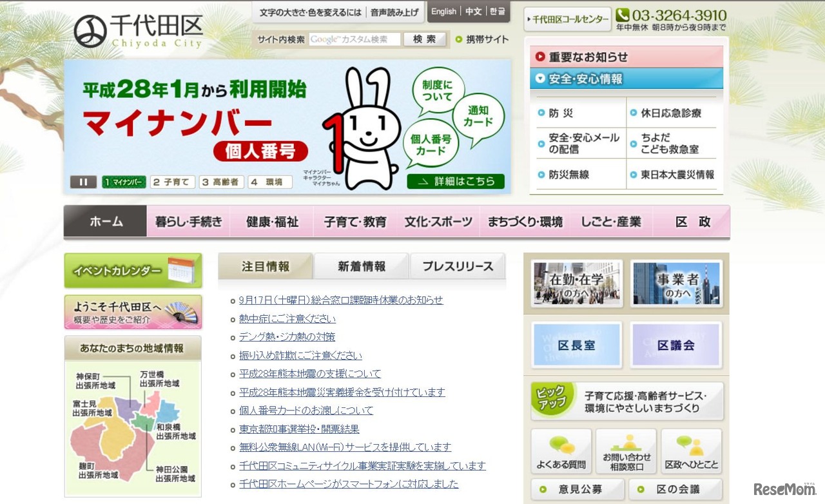The image size is (825, 504).
Task: Open ようこそ千代田区へ banner
Action: pos(133,312)
